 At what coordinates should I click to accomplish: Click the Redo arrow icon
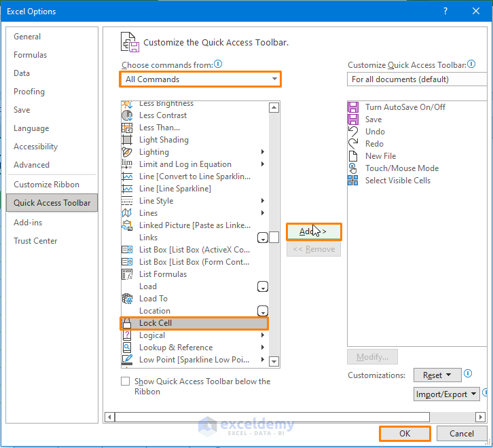[x=352, y=144]
